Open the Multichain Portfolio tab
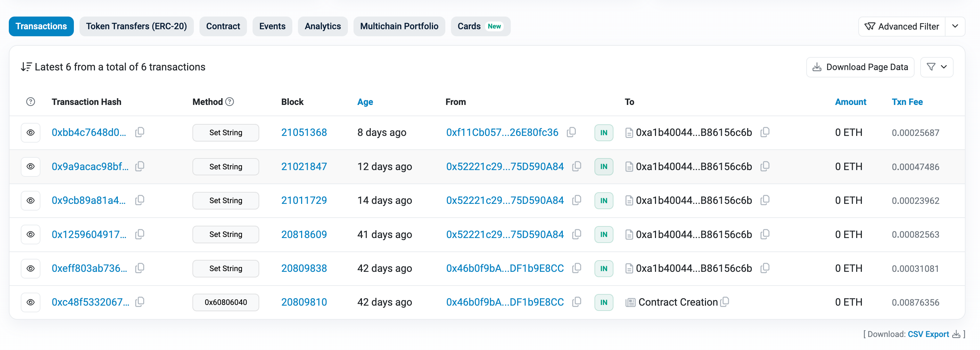 click(399, 26)
